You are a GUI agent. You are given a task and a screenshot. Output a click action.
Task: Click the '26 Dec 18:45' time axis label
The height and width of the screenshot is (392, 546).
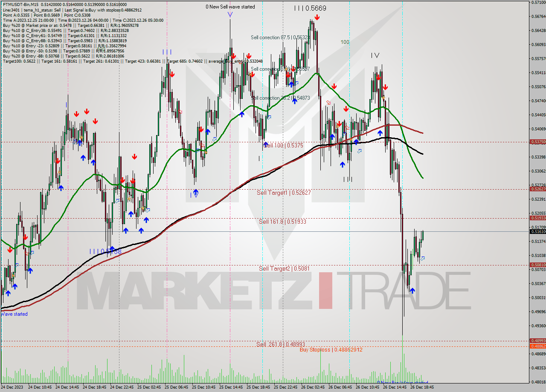(422, 387)
